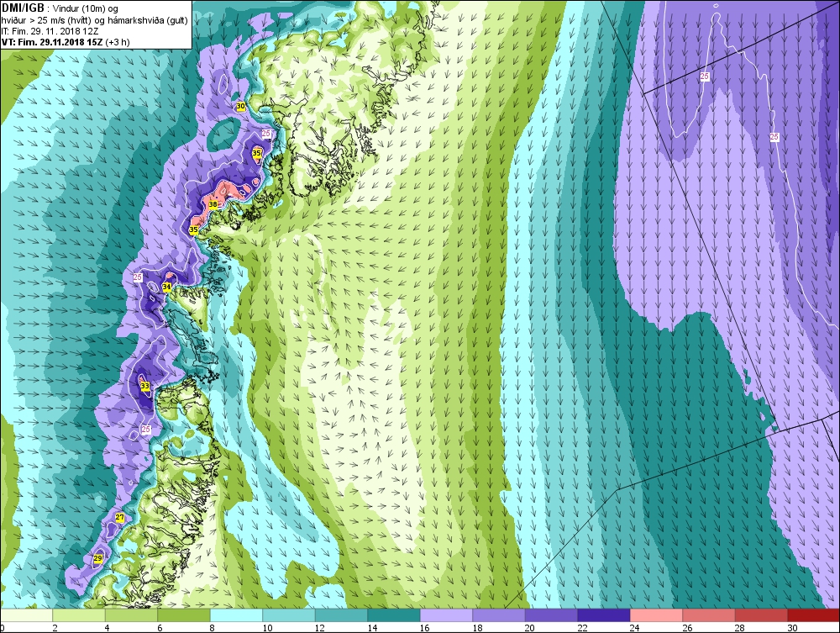This screenshot has width=840, height=633.
Task: Click the 35 gust label nearest the 30 label
Action: click(256, 153)
